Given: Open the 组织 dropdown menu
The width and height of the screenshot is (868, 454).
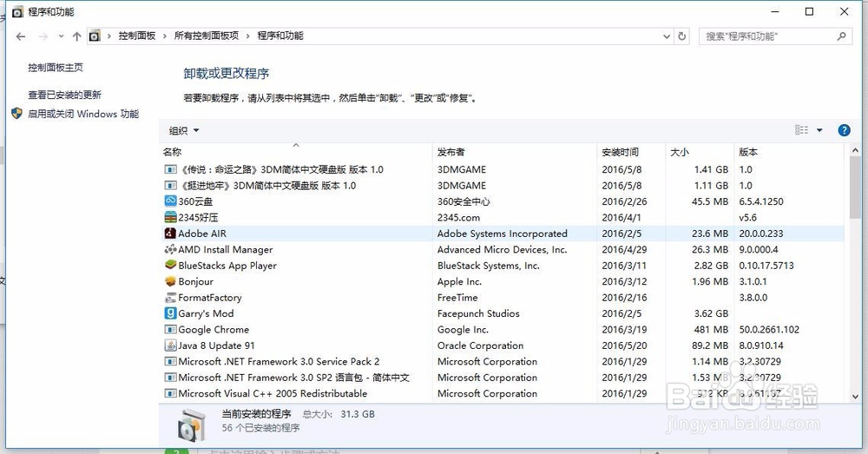Looking at the screenshot, I should [184, 131].
